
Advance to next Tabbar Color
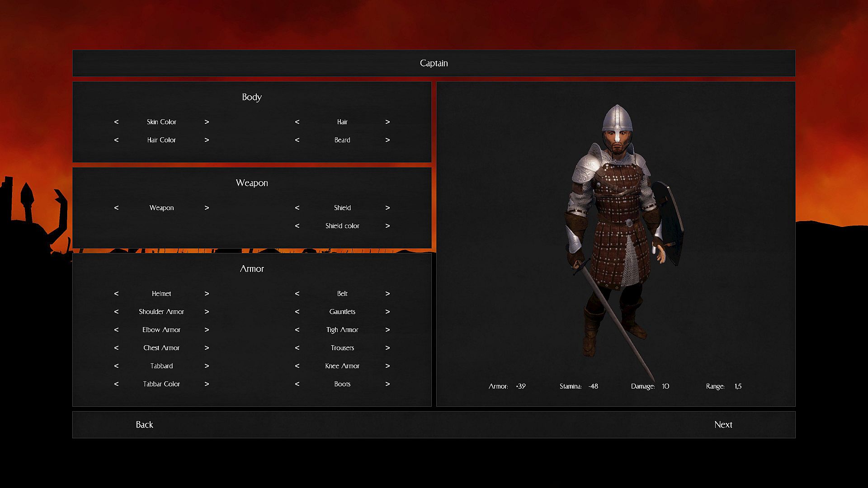pyautogui.click(x=207, y=384)
